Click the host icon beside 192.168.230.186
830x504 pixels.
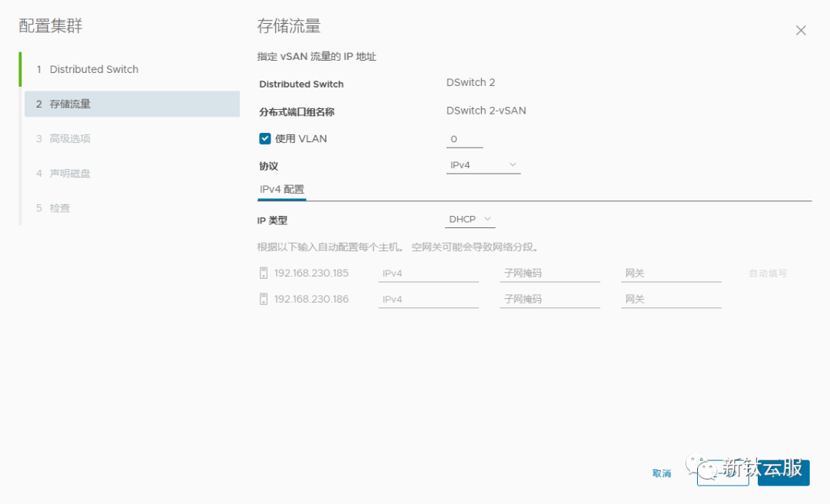coord(264,298)
